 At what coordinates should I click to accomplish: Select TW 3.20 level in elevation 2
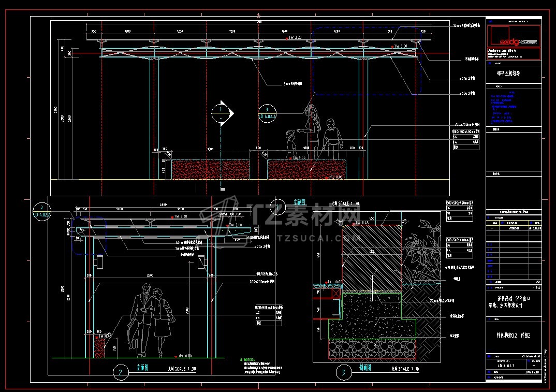[x=179, y=216]
